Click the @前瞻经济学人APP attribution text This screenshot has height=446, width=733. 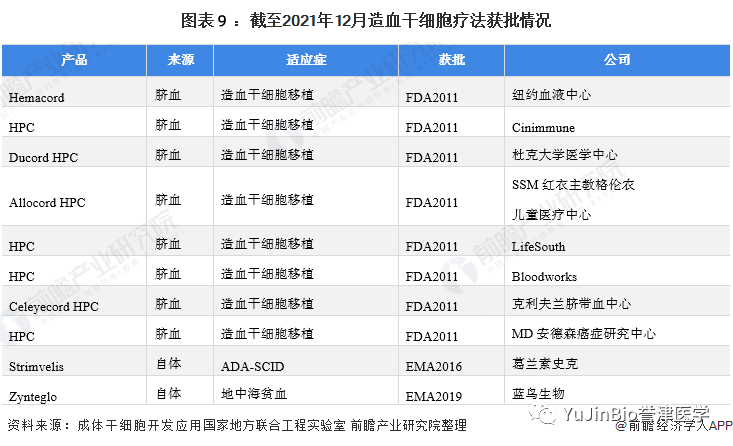[x=674, y=426]
